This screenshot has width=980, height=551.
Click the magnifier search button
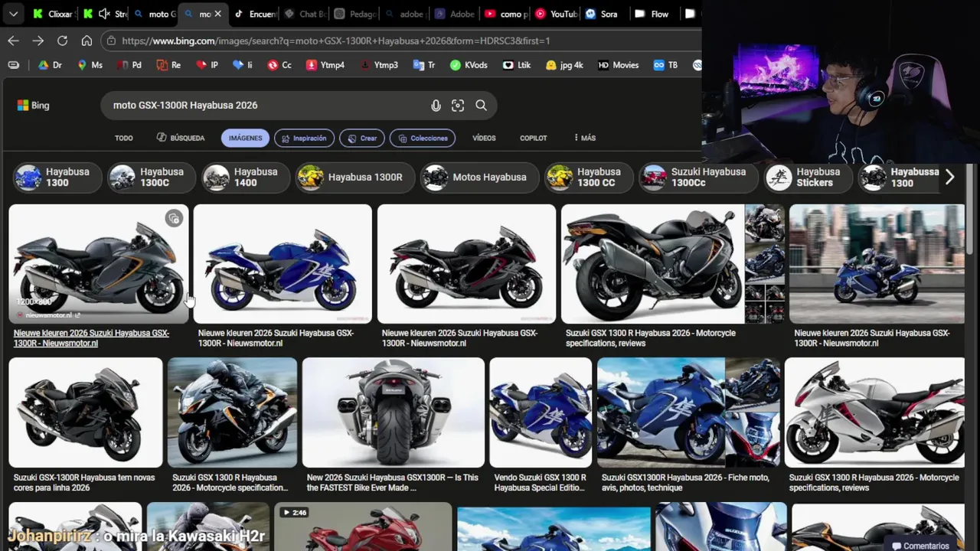tap(481, 106)
